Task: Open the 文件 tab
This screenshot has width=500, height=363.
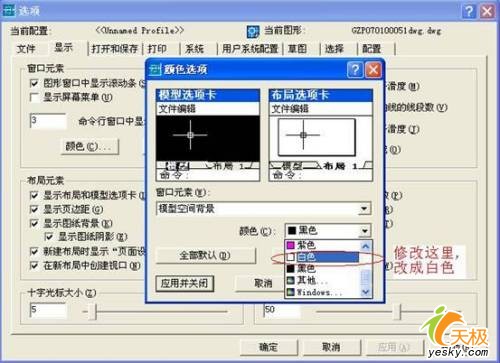Action: pyautogui.click(x=26, y=49)
